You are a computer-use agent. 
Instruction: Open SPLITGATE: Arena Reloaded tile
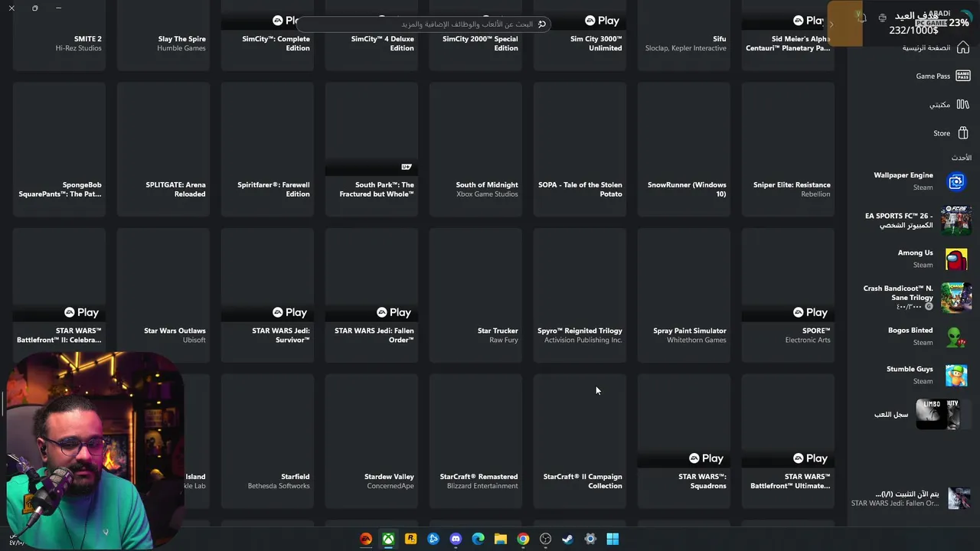pos(163,149)
